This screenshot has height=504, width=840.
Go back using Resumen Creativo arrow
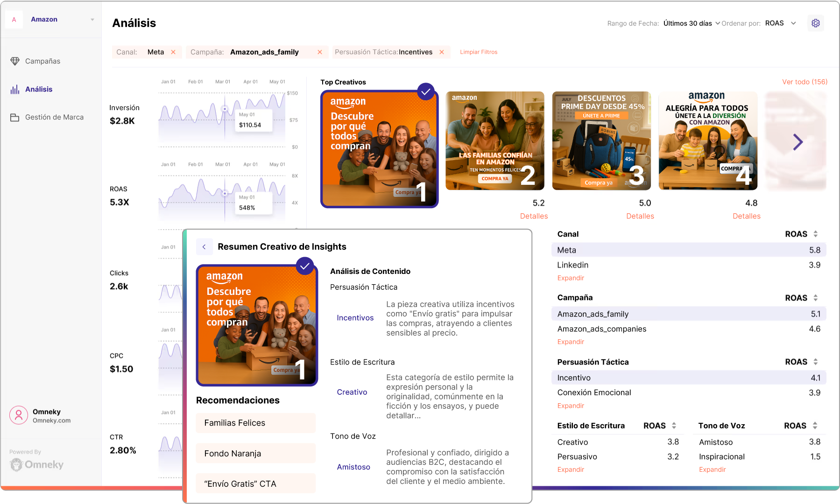point(204,247)
